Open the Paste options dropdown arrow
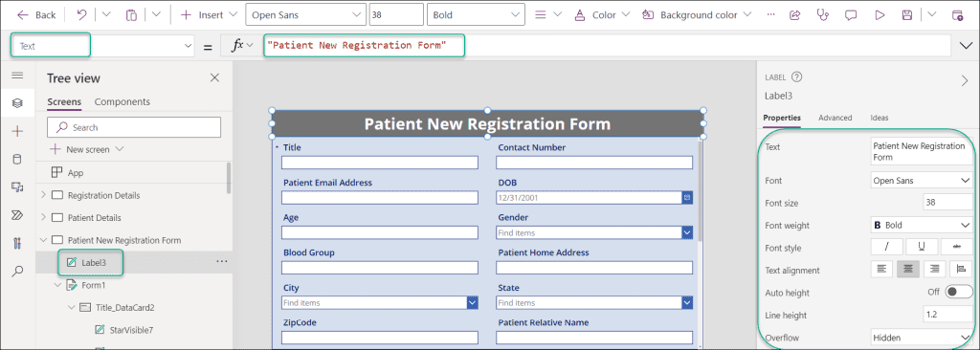The image size is (980, 350). (x=156, y=15)
